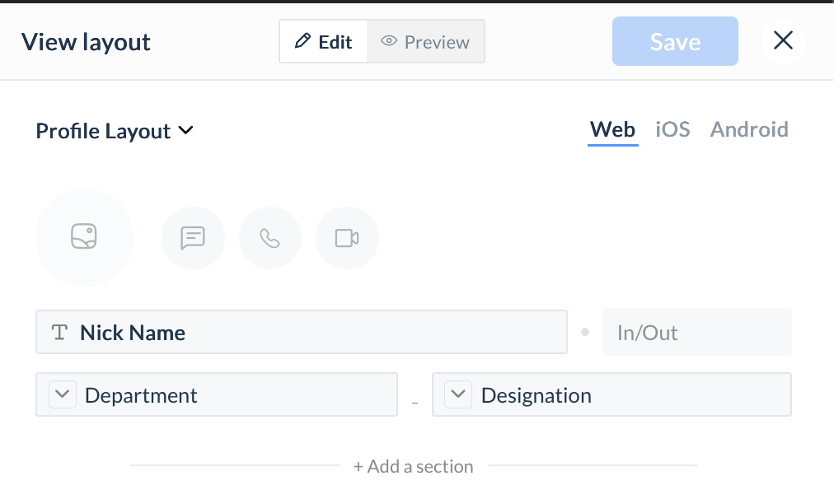Viewport: 834px width, 504px height.
Task: Close the View layout panel
Action: click(x=783, y=40)
